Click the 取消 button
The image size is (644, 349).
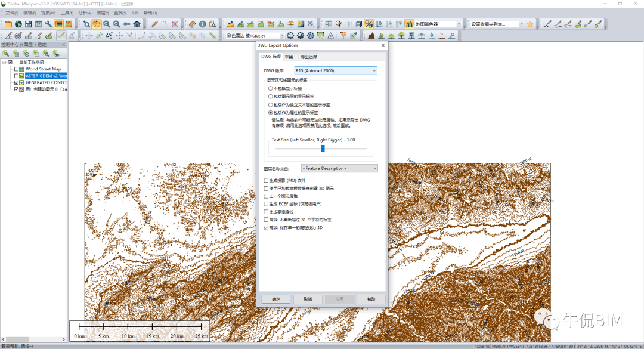coord(308,299)
